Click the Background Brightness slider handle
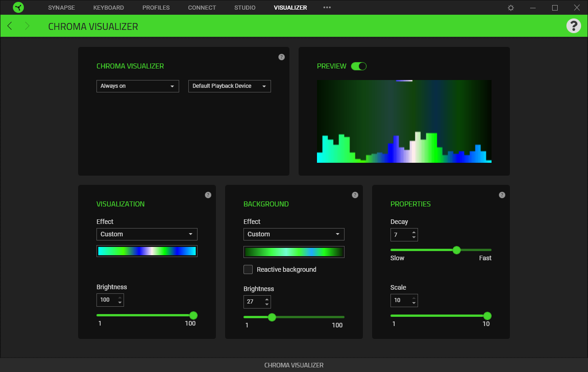Viewport: 588px width, 372px height. click(x=272, y=317)
